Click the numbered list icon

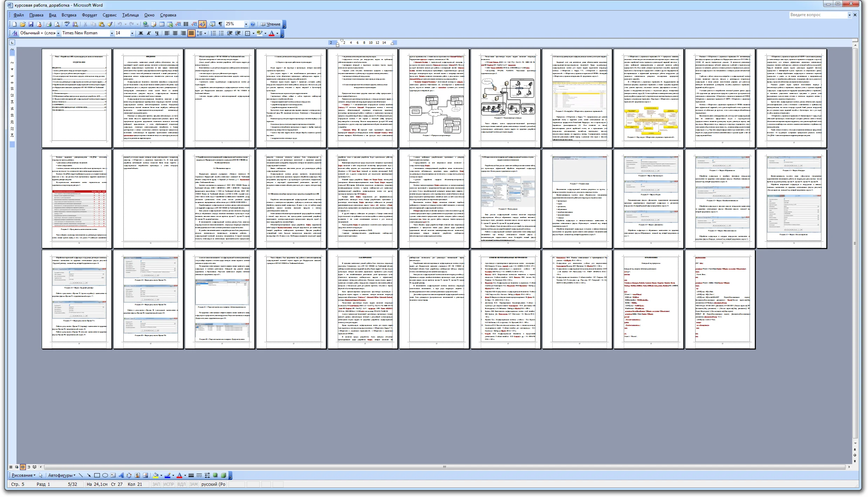coord(213,33)
